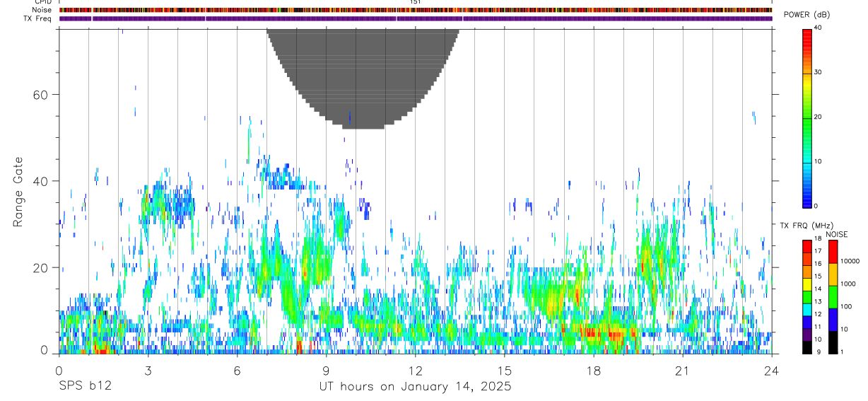Click the blue 10 NOISE legend swatch
This screenshot has height=401, width=868.
pos(833,320)
